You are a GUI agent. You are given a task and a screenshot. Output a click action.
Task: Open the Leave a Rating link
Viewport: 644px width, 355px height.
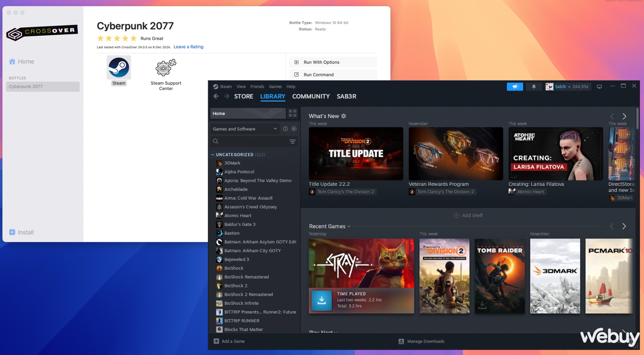point(188,47)
